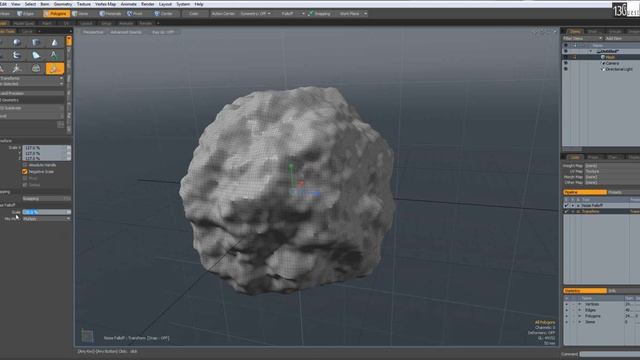Click the Ray GL OFF button
Screen dimensions: 640x360
[x=163, y=32]
